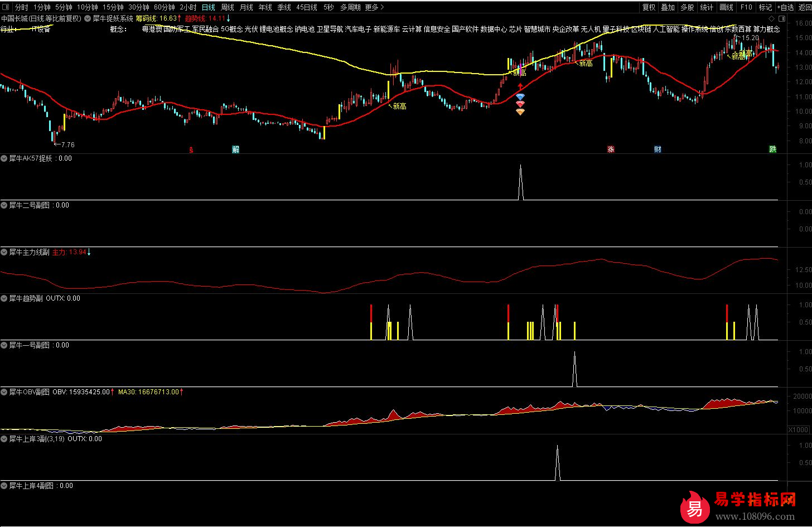The image size is (812, 527).
Task: Open dropdown for 犀牛二号副图 indicator
Action: tap(4, 205)
